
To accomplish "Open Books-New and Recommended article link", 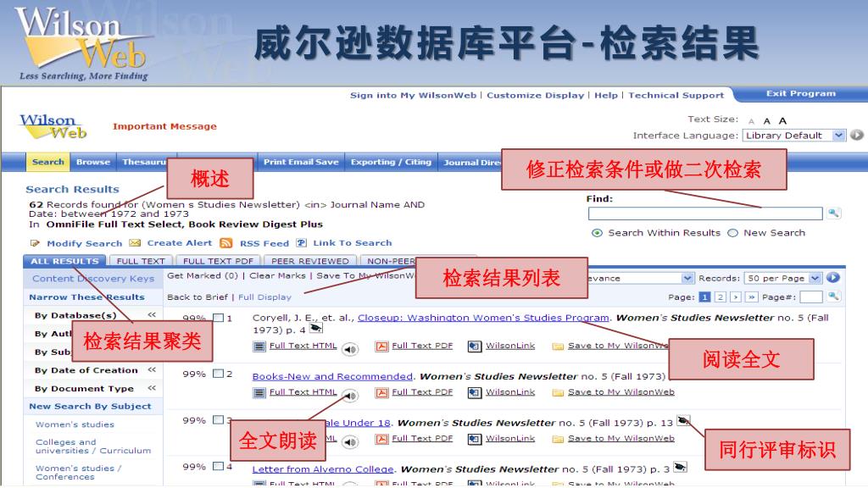I will [332, 376].
